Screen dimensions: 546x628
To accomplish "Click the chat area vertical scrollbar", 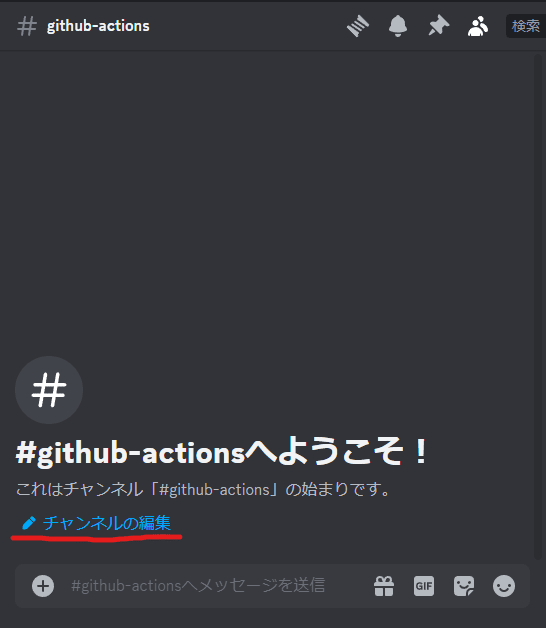I will point(538,306).
